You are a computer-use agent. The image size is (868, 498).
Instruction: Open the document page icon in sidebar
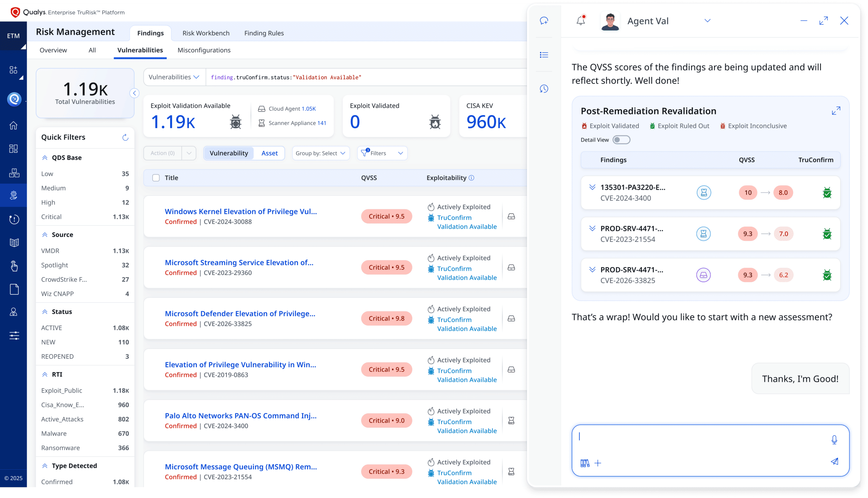[x=14, y=289]
